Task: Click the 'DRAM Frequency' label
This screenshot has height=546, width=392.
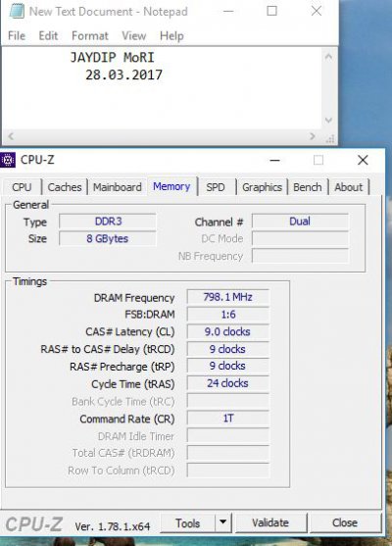Action: point(134,298)
